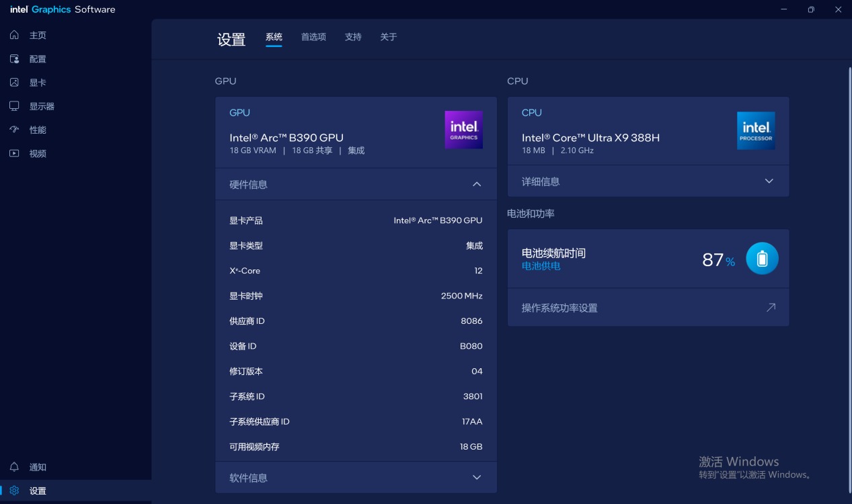The image size is (852, 504).
Task: Select the 系统 system tab
Action: 274,37
